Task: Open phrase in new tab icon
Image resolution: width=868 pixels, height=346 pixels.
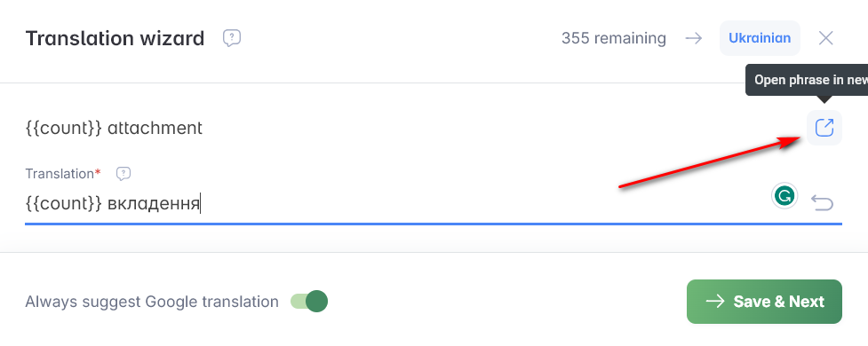Action: point(824,128)
